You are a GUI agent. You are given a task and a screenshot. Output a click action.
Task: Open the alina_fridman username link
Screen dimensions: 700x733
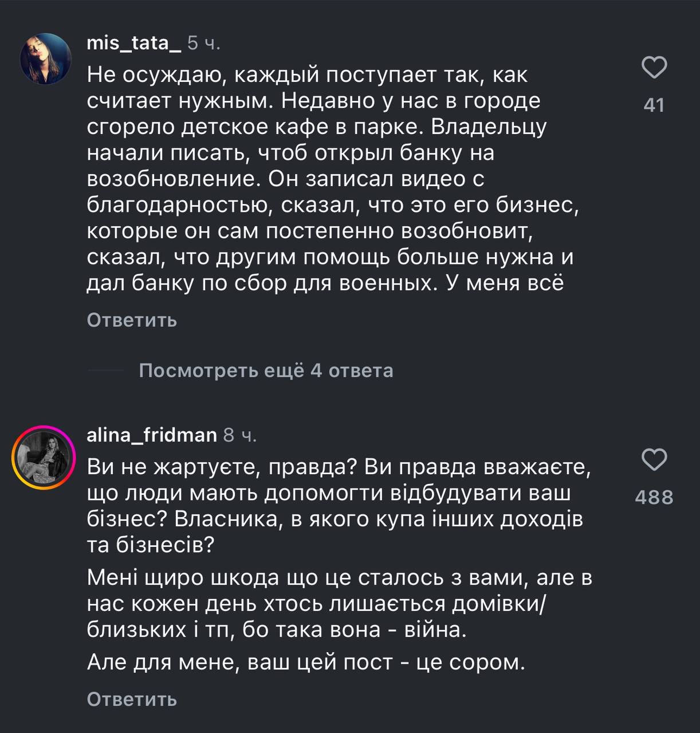tap(152, 435)
